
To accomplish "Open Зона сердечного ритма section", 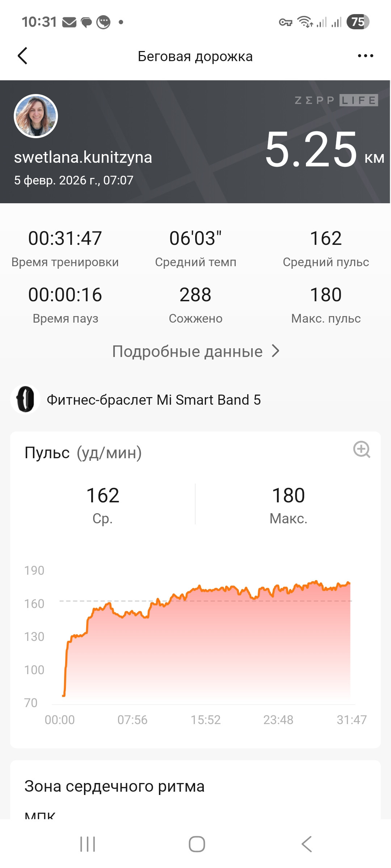I will (114, 786).
